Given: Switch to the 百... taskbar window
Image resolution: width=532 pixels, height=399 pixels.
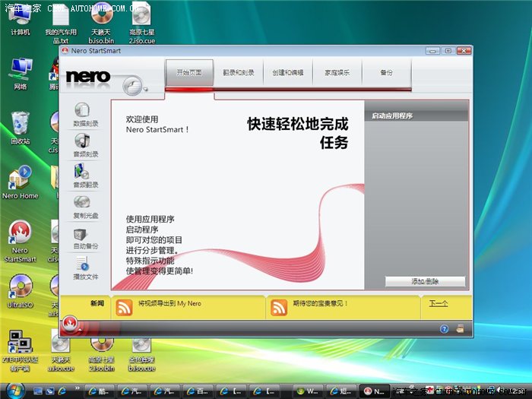Looking at the screenshot, I should click(198, 391).
